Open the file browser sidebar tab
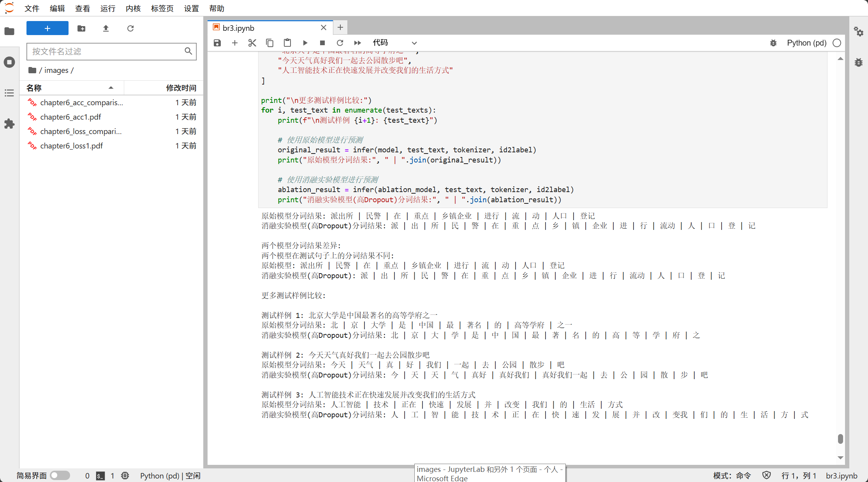868x482 pixels. point(9,31)
